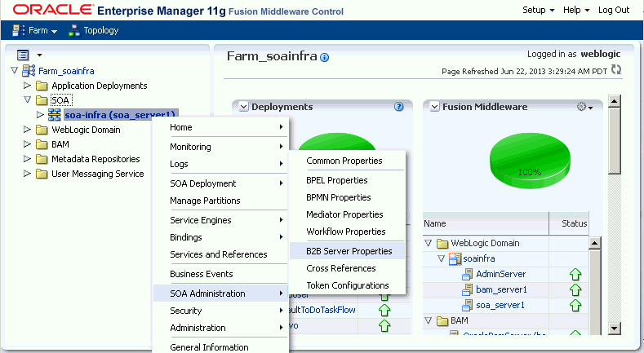644x353 pixels.
Task: Expand the WebLogic Domain tree node
Action: point(27,130)
